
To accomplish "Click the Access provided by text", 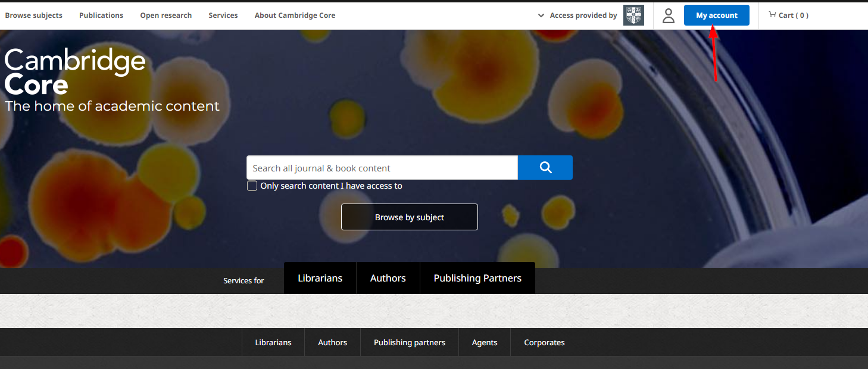I will click(583, 15).
